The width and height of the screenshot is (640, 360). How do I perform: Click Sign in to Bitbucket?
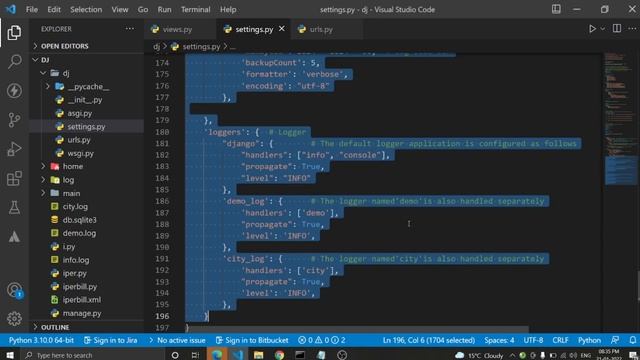pyautogui.click(x=252, y=340)
